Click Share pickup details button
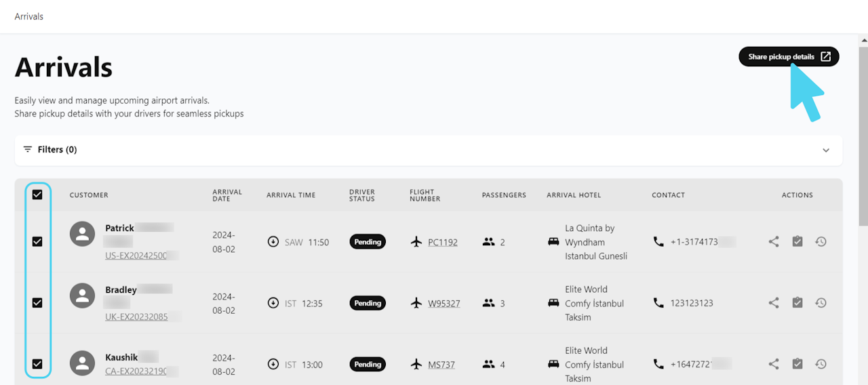Image resolution: width=868 pixels, height=385 pixels. 789,57
